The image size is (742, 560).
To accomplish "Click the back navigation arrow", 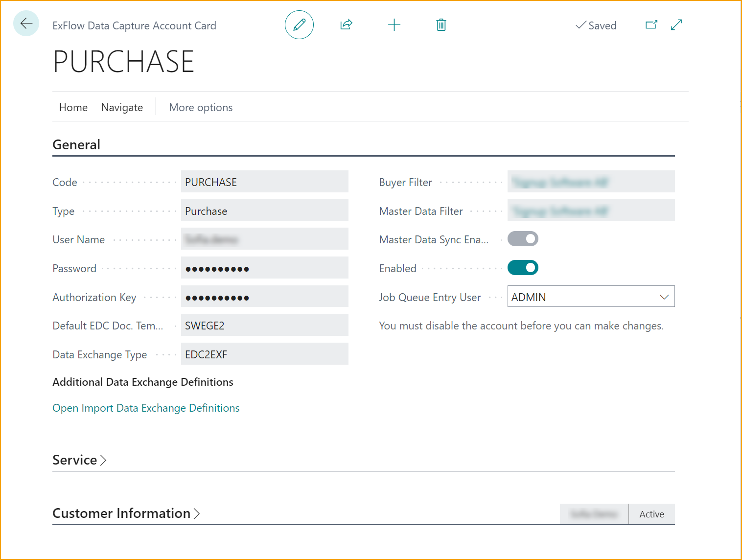I will (26, 23).
